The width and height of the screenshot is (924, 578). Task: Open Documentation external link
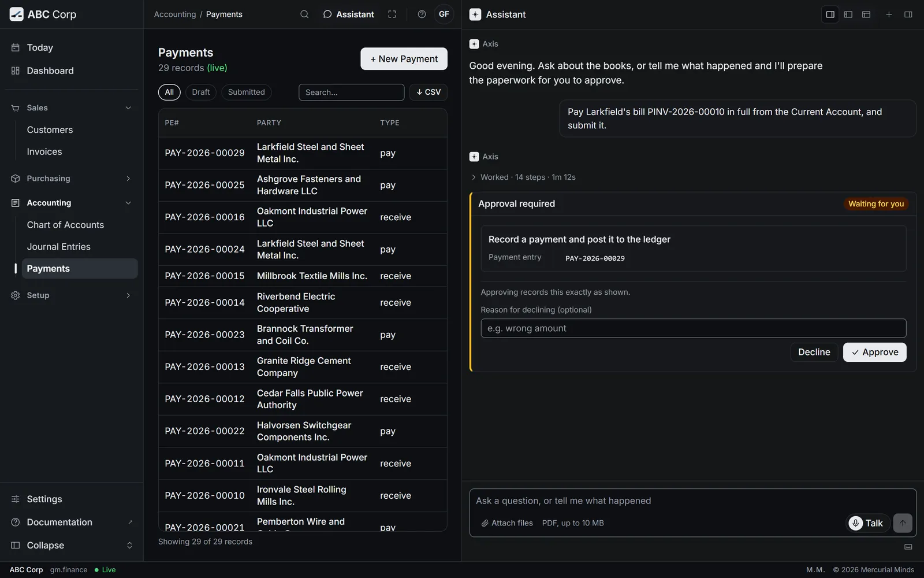(x=72, y=522)
